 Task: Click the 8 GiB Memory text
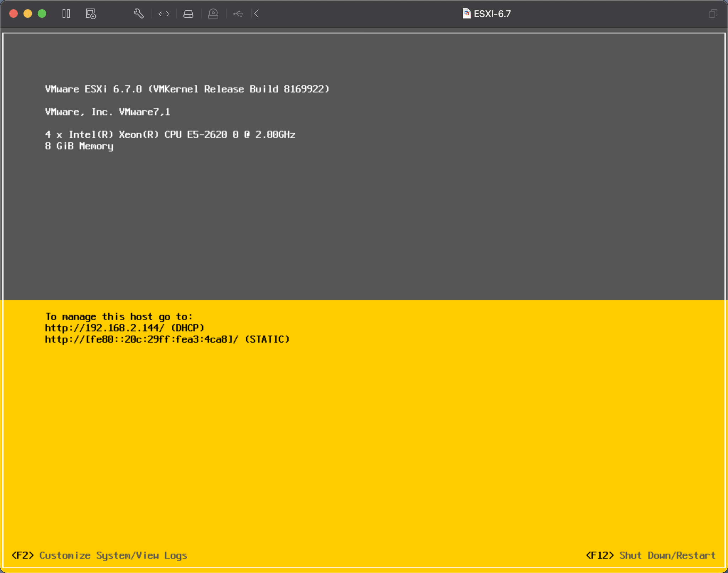pyautogui.click(x=79, y=146)
